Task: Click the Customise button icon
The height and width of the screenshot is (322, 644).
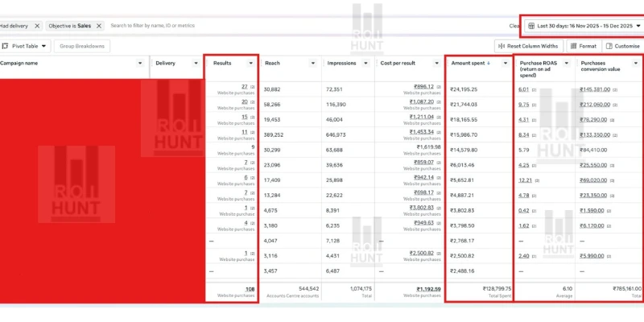Action: click(x=609, y=46)
